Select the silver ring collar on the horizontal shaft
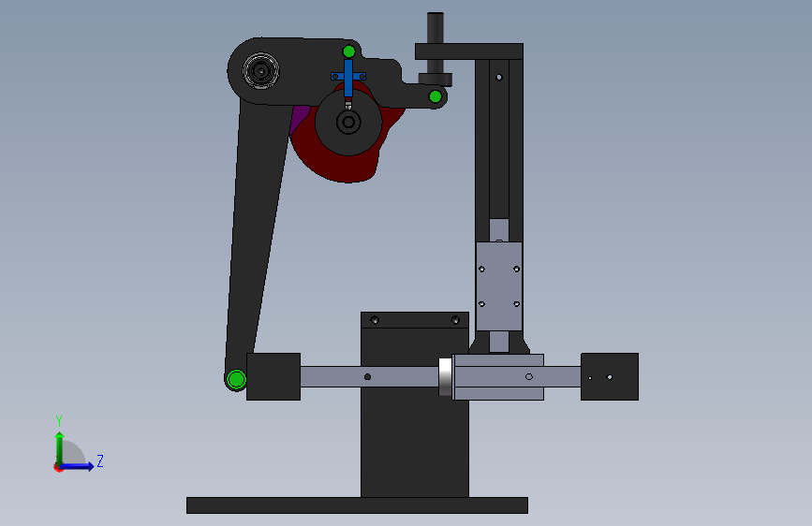Viewport: 812px width, 526px height. (446, 376)
